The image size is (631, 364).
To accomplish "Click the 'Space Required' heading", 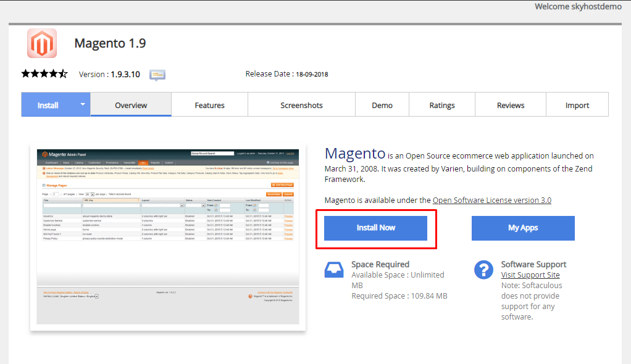I will coord(380,264).
